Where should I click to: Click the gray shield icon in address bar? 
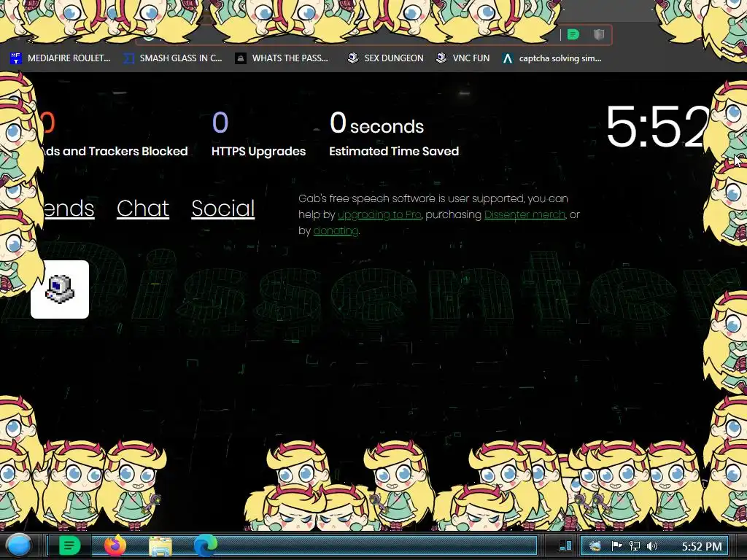pos(599,34)
